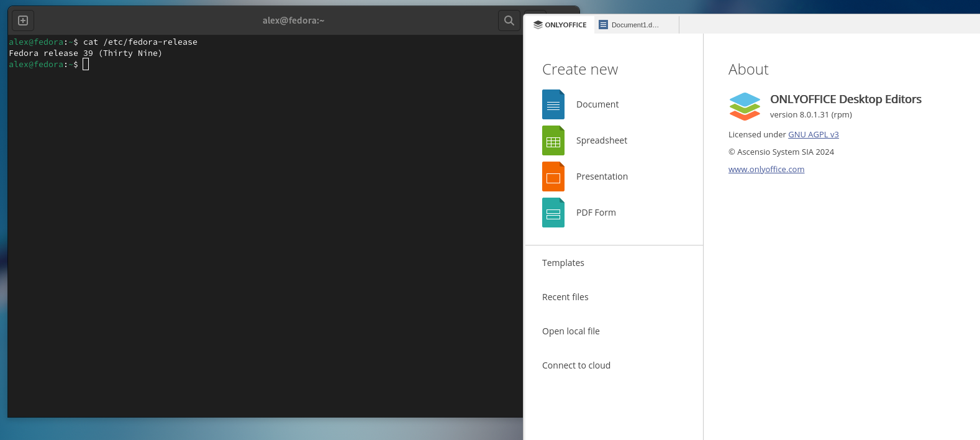The width and height of the screenshot is (980, 440).
Task: Open the Recent files section
Action: click(565, 297)
